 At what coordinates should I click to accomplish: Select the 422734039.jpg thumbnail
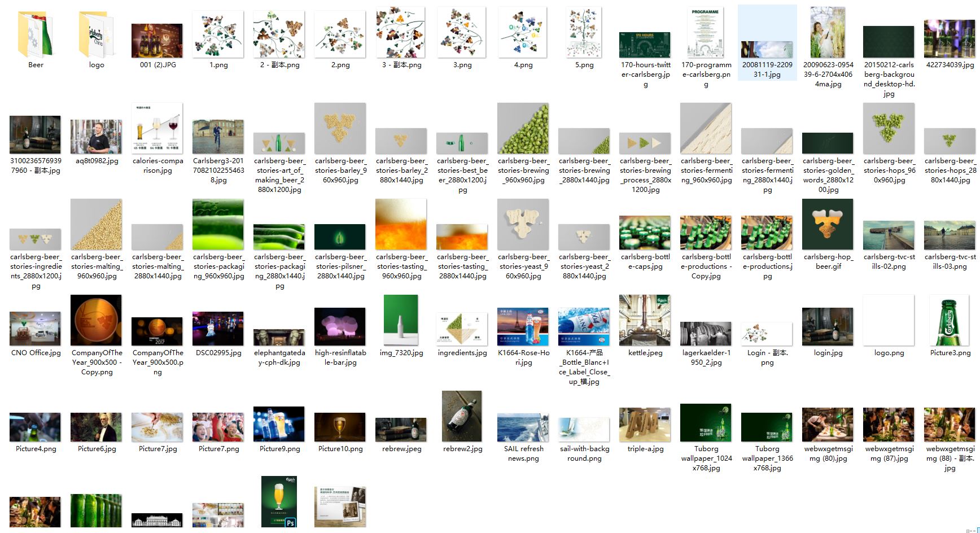[x=950, y=38]
